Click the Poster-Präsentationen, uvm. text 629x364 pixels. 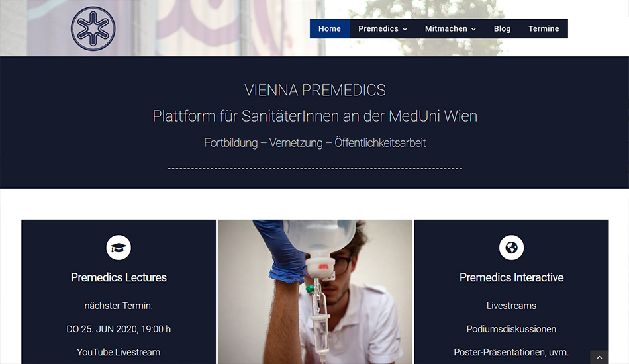tap(511, 352)
